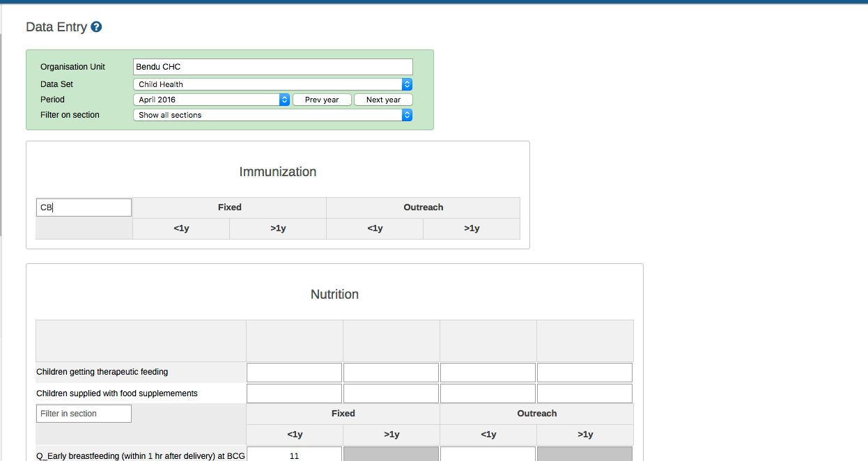Expand the Filter on section dropdown
The image size is (868, 461).
pos(272,115)
